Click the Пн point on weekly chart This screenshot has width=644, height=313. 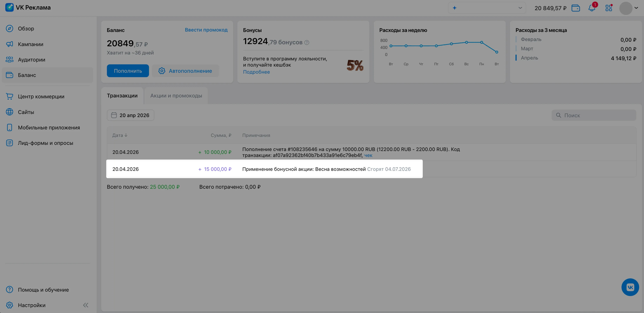[x=481, y=42]
